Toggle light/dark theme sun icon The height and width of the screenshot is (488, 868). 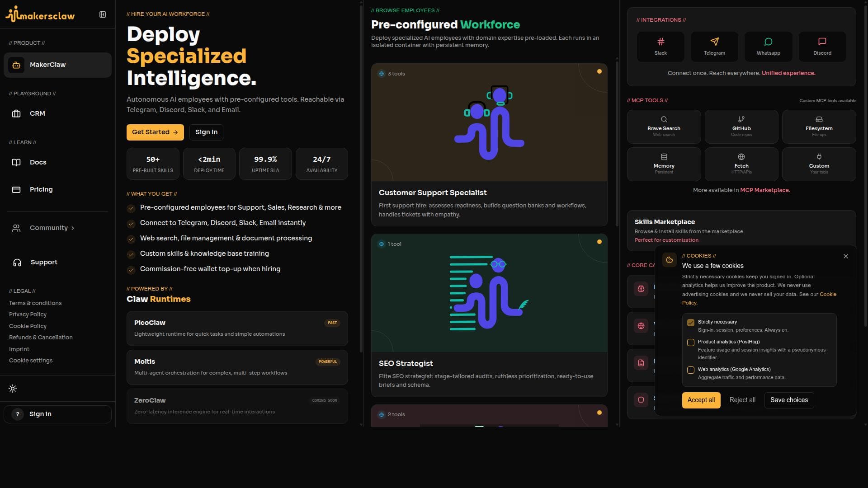tap(13, 389)
